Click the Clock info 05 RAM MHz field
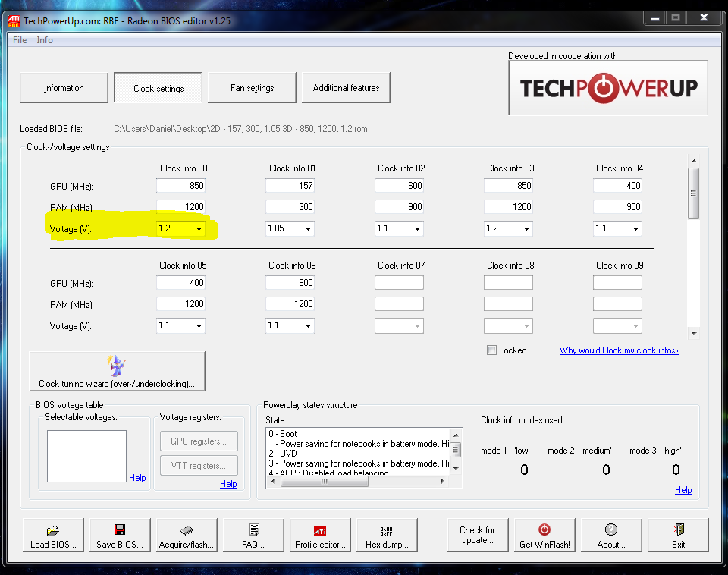Screen dimensions: 728x575 coord(181,303)
